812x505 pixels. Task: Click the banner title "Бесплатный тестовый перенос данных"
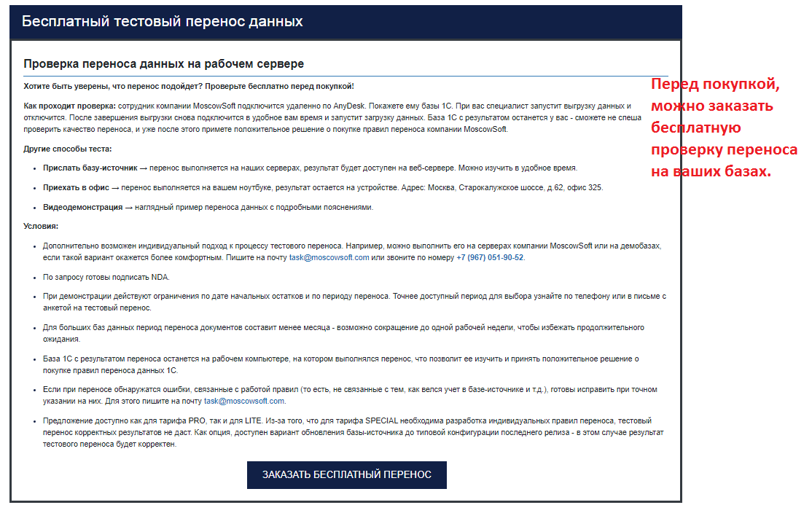[162, 21]
